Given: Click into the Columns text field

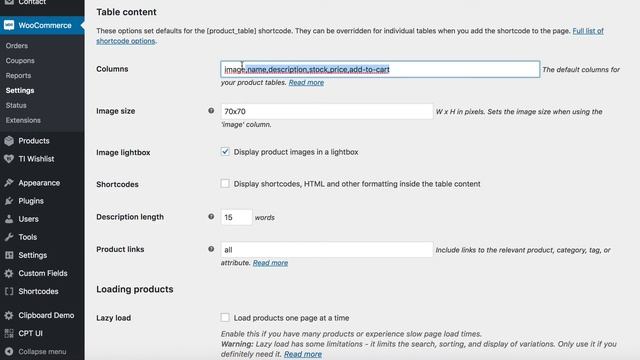Looking at the screenshot, I should coord(380,69).
